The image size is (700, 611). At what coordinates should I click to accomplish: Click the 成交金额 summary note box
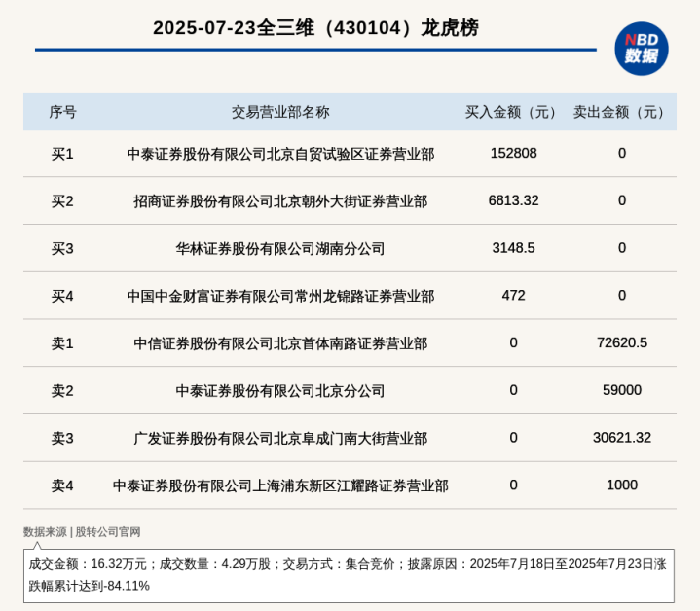349,576
